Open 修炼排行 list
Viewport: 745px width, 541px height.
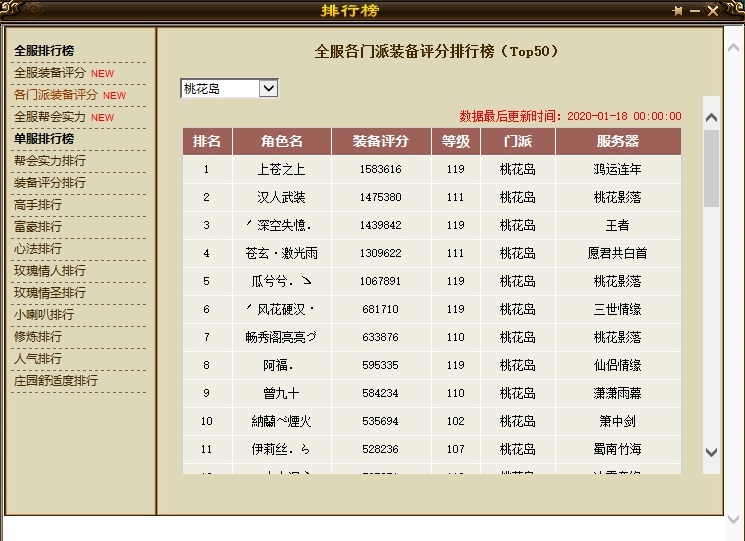38,337
